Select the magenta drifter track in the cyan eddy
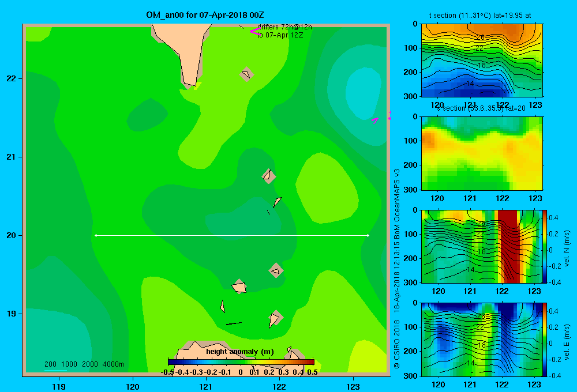Image resolution: width=577 pixels, height=392 pixels. click(375, 120)
